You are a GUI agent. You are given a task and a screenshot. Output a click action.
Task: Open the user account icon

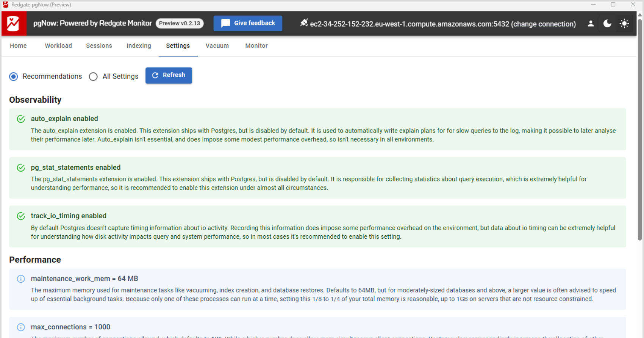(x=591, y=23)
